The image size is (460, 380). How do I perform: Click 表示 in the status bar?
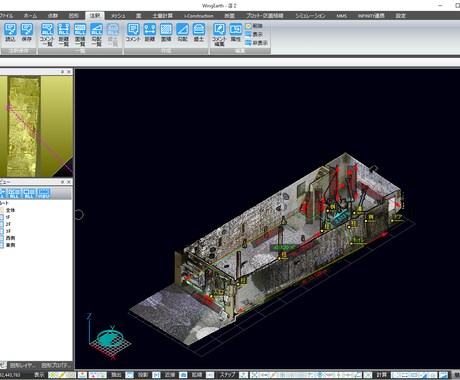coord(39,375)
